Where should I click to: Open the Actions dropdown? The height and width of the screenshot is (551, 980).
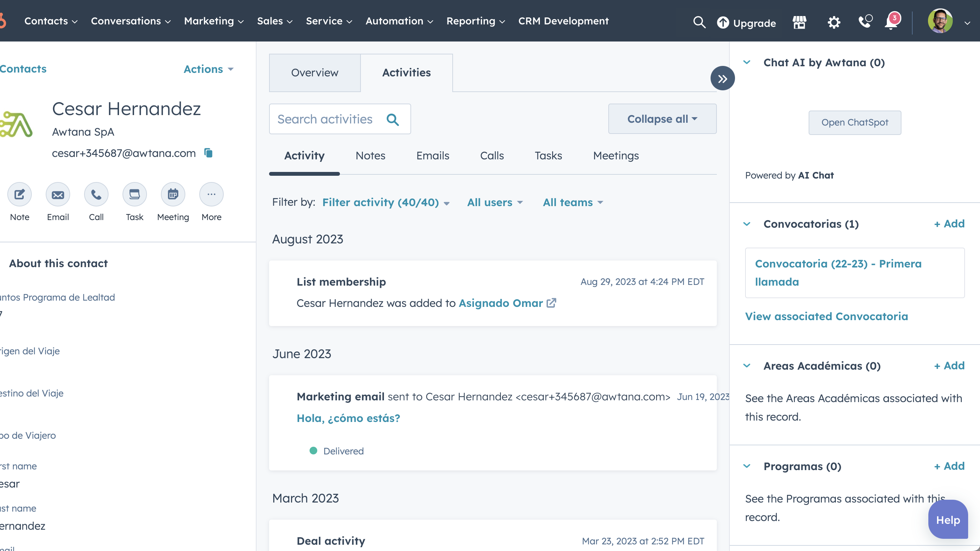208,69
